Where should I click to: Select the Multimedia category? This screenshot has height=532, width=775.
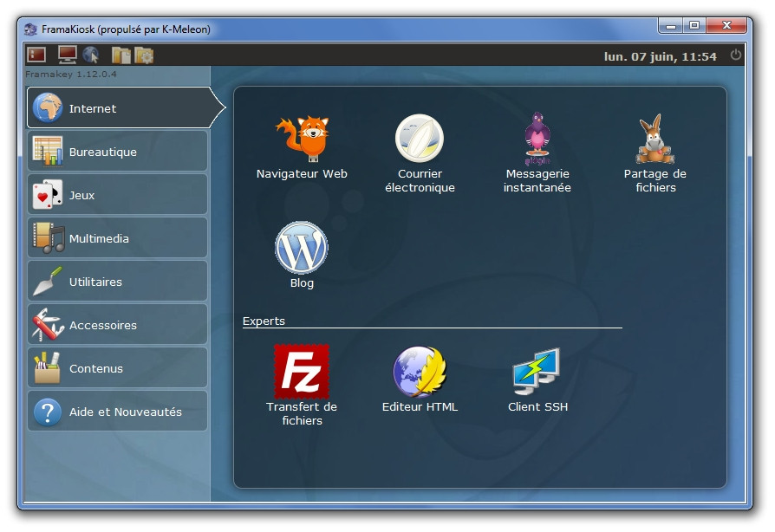pyautogui.click(x=117, y=238)
